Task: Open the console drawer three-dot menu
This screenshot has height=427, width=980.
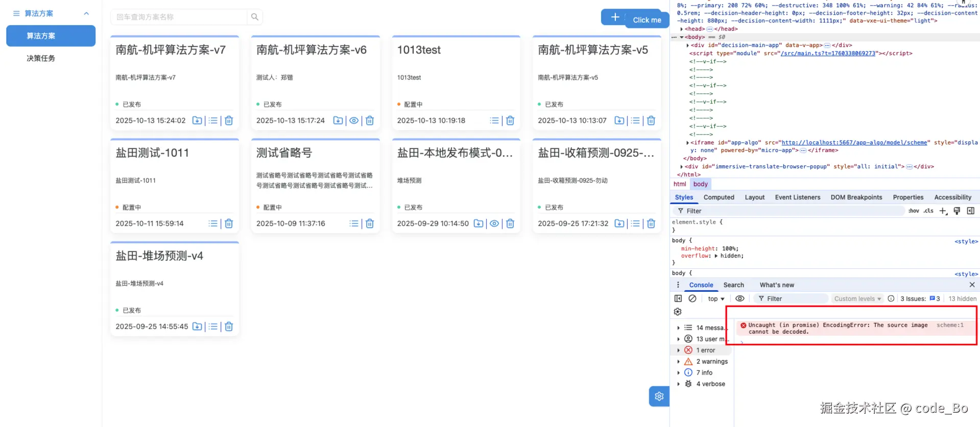Action: (678, 285)
